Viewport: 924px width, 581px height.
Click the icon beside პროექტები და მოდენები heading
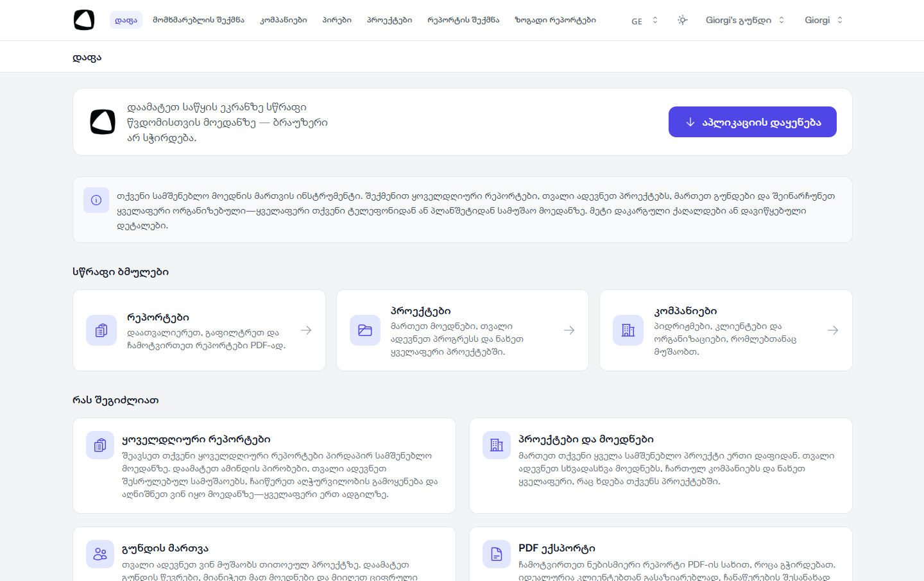(497, 444)
